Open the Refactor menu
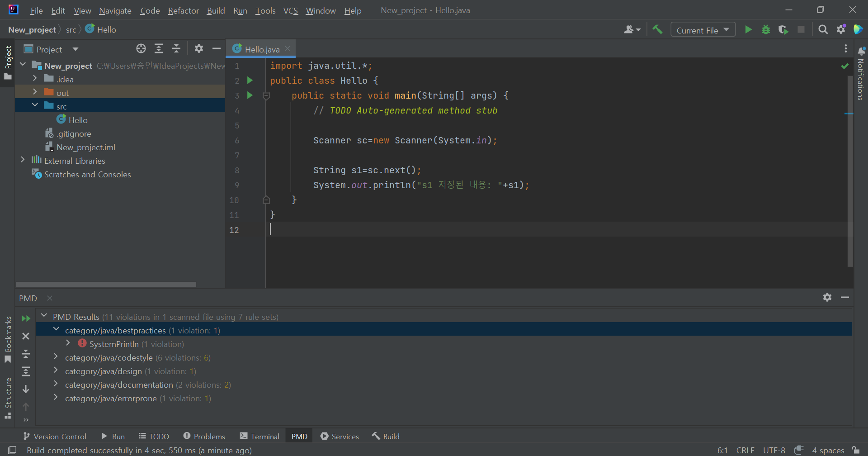Viewport: 868px width, 456px height. click(183, 10)
